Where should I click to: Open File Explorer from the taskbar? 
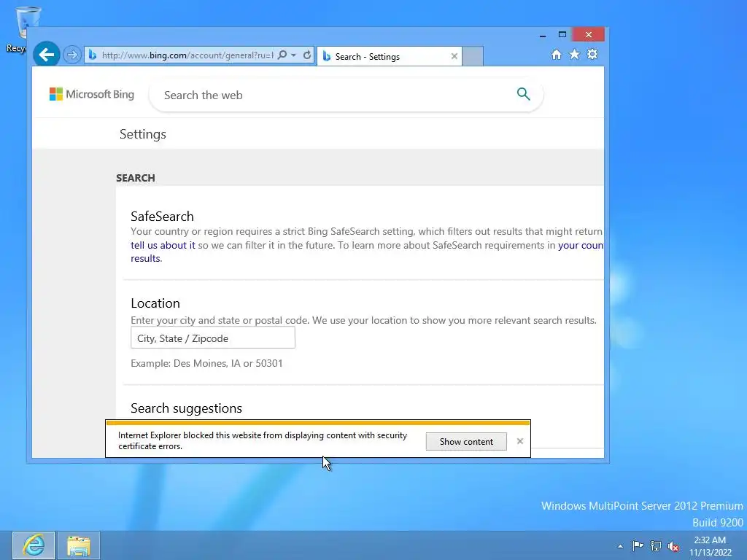[79, 545]
